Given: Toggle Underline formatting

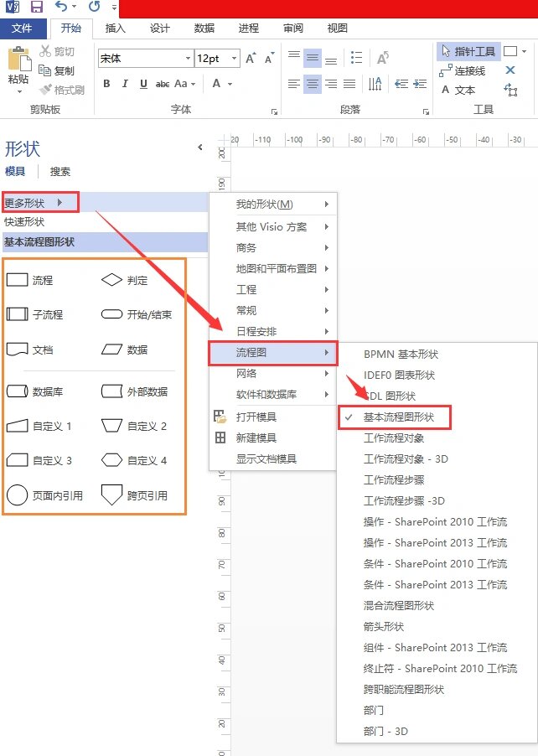Looking at the screenshot, I should [143, 84].
